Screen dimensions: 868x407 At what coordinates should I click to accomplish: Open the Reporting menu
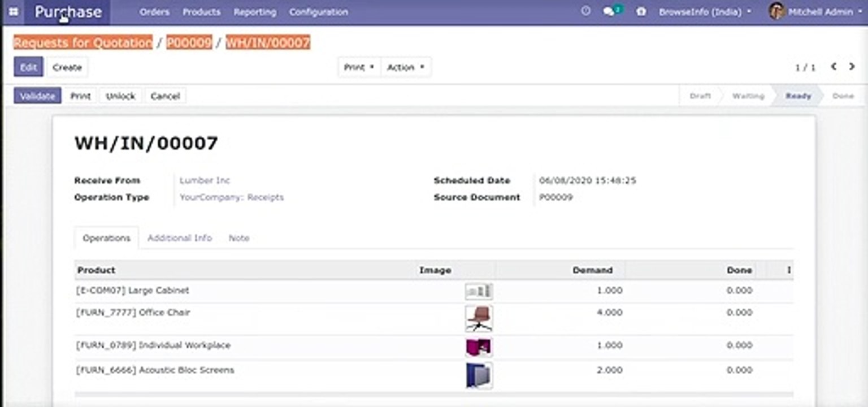pos(255,12)
